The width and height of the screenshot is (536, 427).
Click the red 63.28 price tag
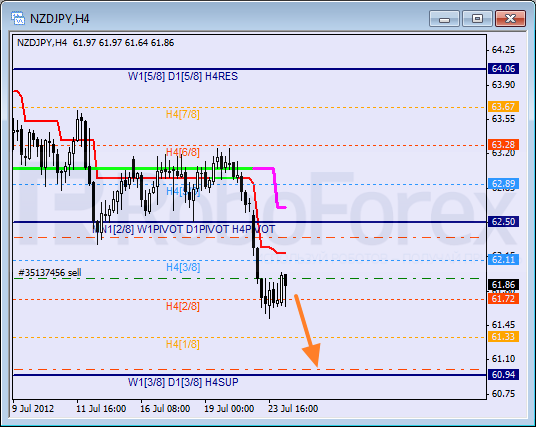point(503,144)
